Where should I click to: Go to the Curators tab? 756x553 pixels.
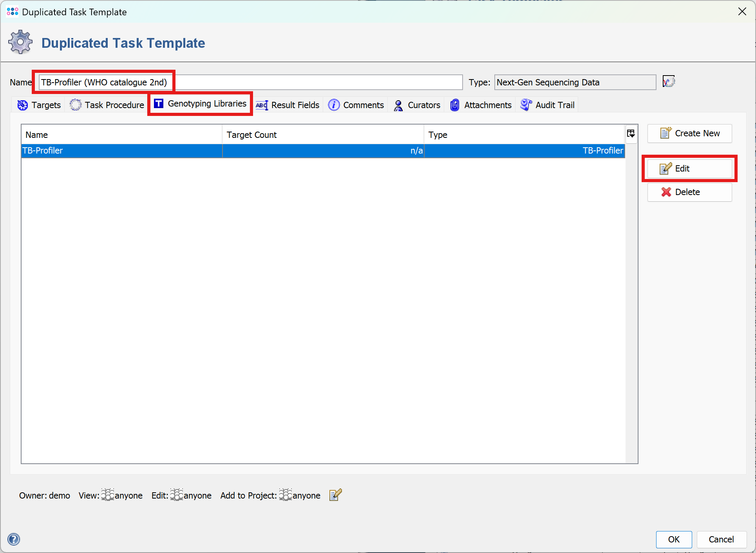point(417,105)
